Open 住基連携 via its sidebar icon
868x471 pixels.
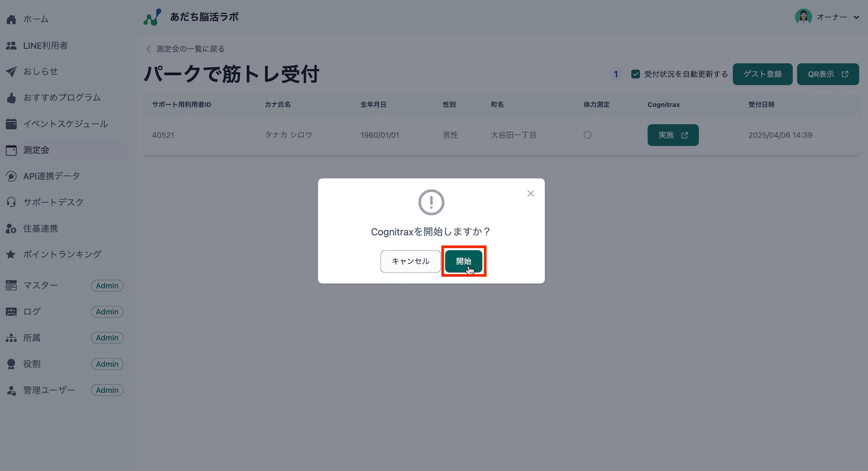point(11,228)
